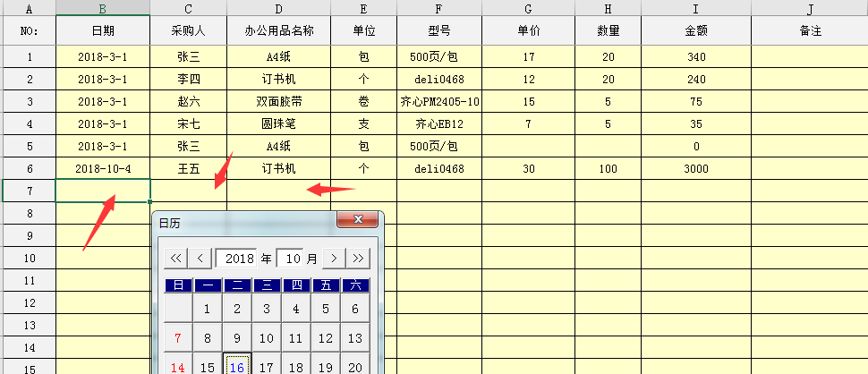Pick day 15 in the calendar
Image resolution: width=868 pixels, height=374 pixels.
pyautogui.click(x=208, y=363)
